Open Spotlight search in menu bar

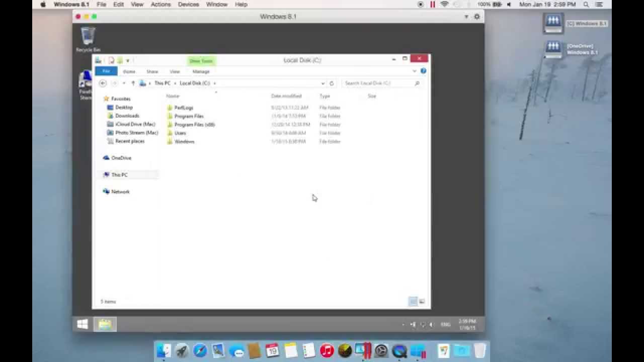tap(587, 4)
